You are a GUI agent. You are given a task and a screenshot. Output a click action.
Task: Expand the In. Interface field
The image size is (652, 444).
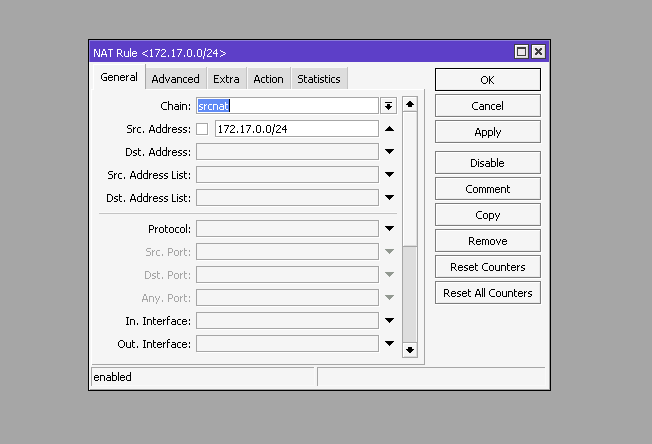(x=389, y=321)
